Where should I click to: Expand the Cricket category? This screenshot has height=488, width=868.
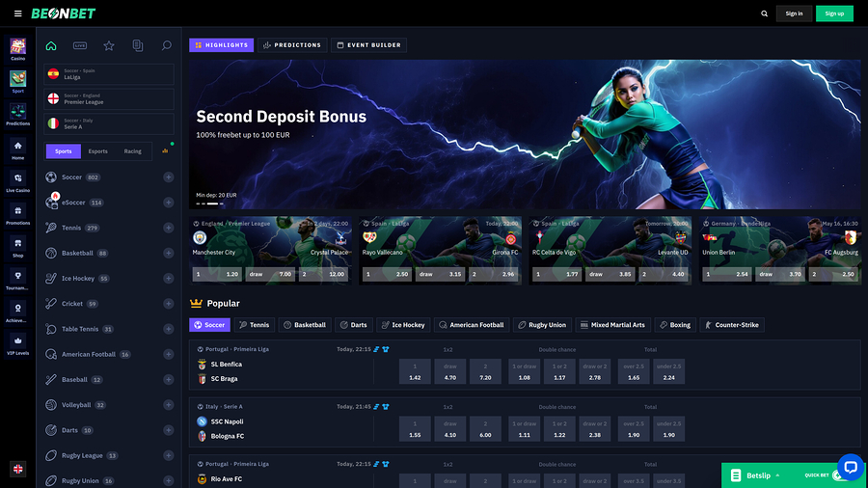point(168,304)
